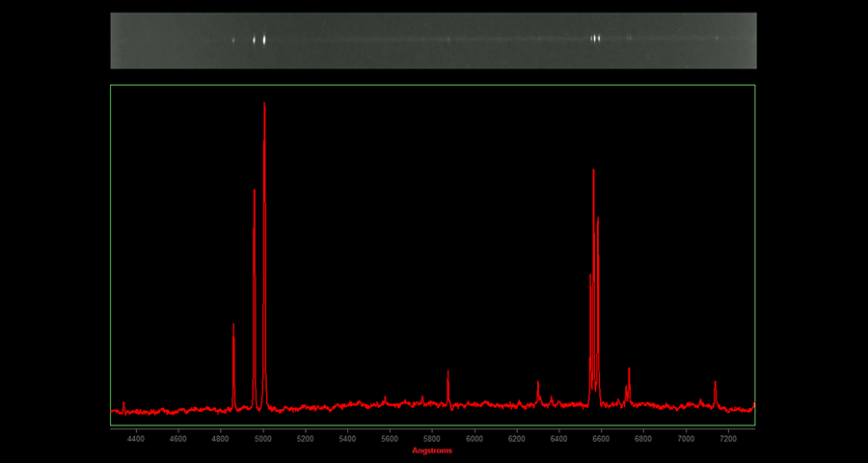
Task: Click the peak near 7140 Angstroms
Action: pyautogui.click(x=715, y=385)
